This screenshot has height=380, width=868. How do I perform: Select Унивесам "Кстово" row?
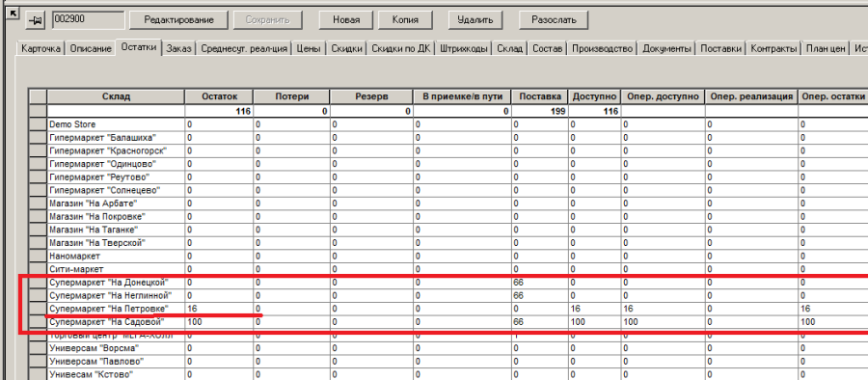tap(448, 374)
